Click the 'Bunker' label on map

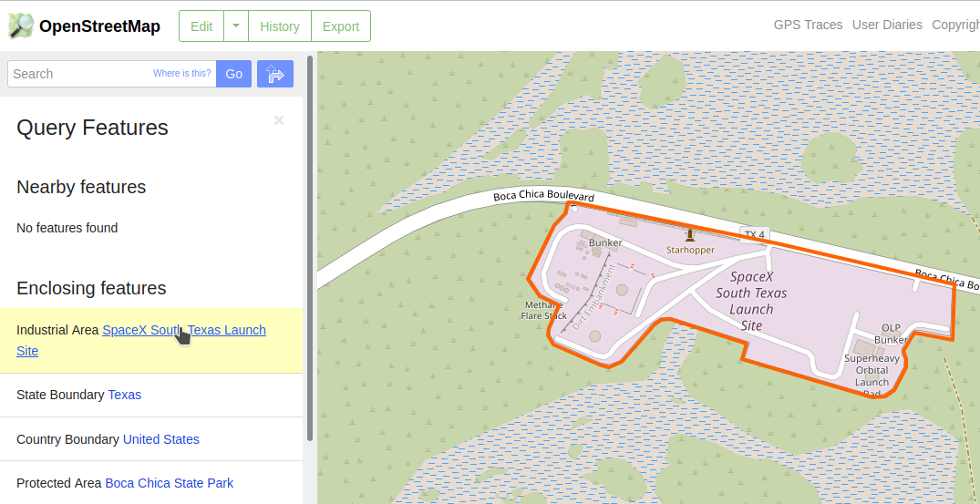pos(605,242)
